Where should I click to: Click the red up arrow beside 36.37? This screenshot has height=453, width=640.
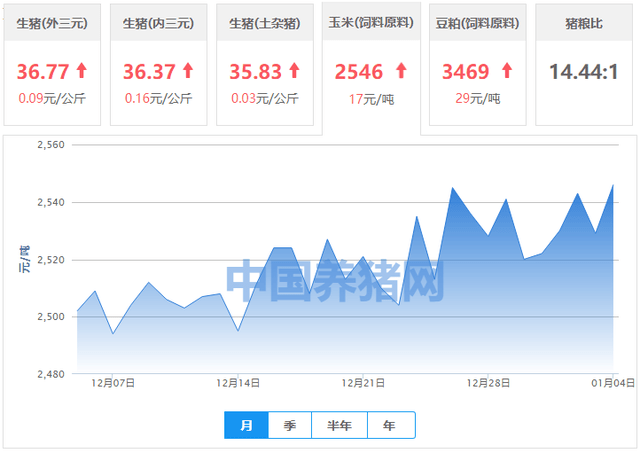click(x=188, y=70)
